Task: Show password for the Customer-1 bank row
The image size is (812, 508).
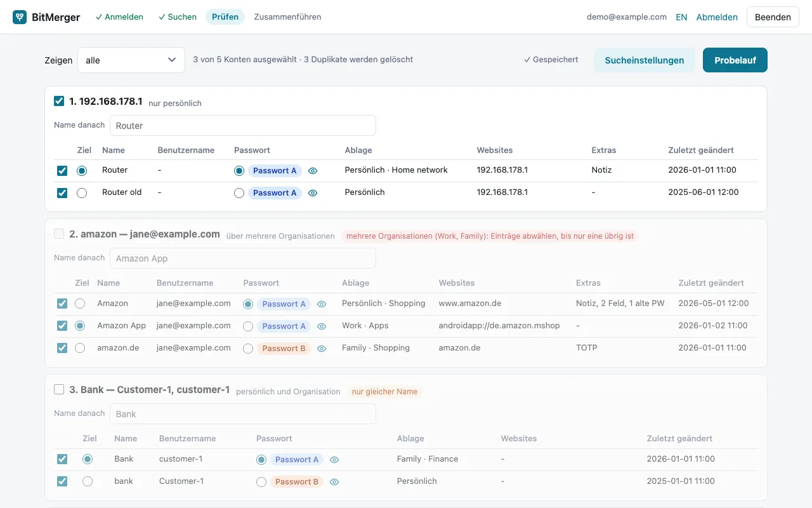Action: coord(334,482)
